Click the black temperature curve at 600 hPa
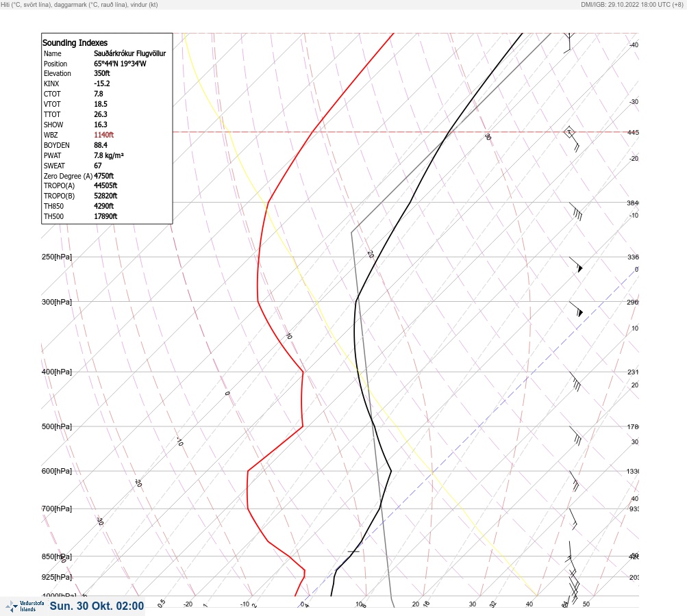687x616 pixels. (391, 471)
